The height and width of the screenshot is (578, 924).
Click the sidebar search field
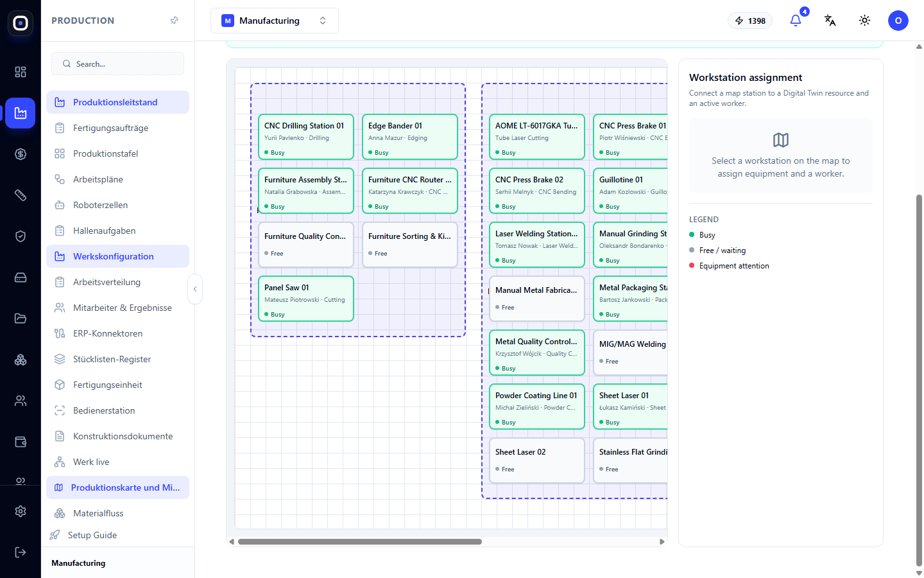pos(117,64)
